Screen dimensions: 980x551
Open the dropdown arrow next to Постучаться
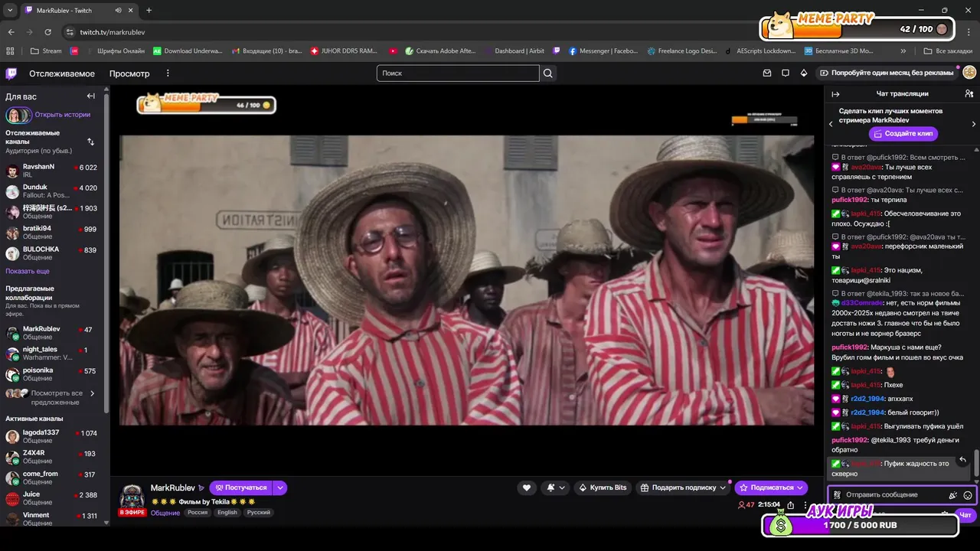(280, 487)
